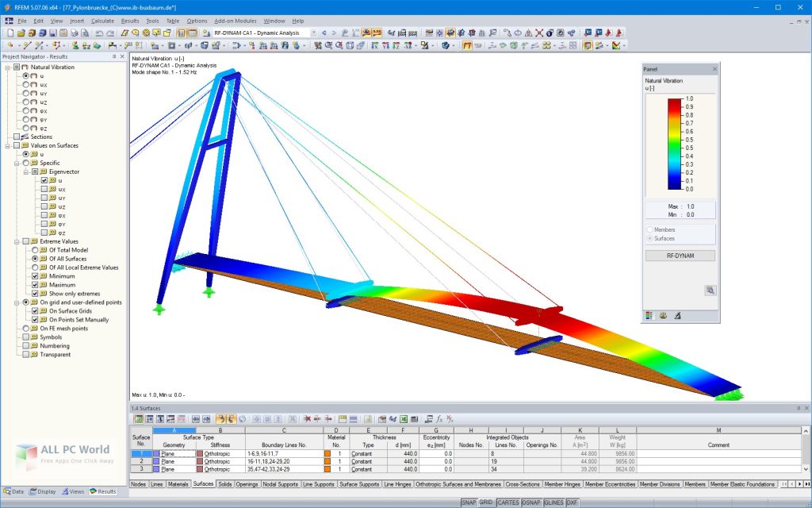Check the Symbols checkbox in the navigator
Image resolution: width=812 pixels, height=508 pixels.
coord(25,337)
